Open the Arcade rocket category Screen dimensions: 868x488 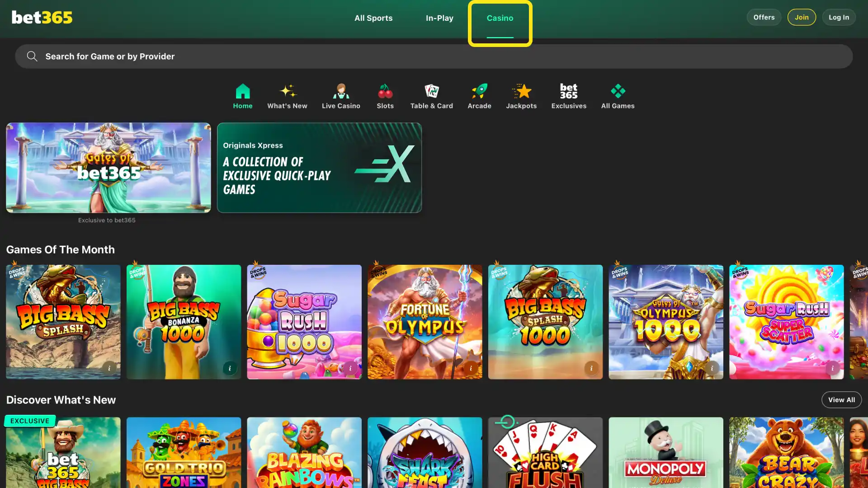click(x=479, y=96)
